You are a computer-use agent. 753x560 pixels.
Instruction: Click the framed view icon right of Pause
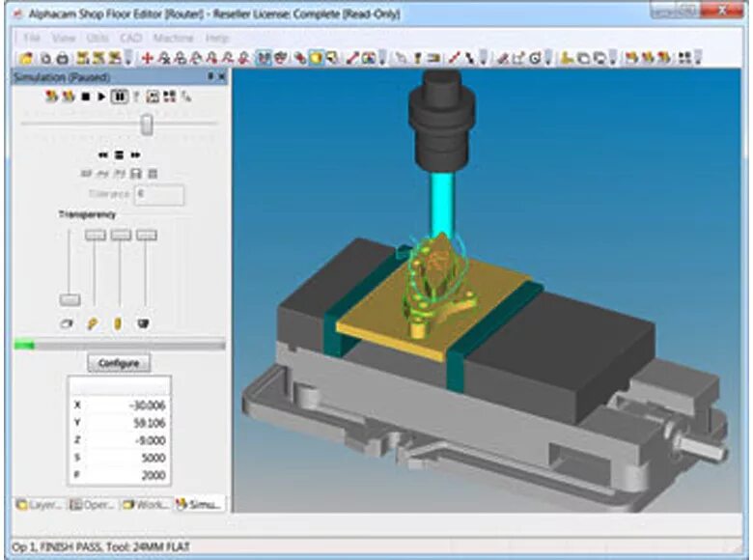[x=153, y=97]
